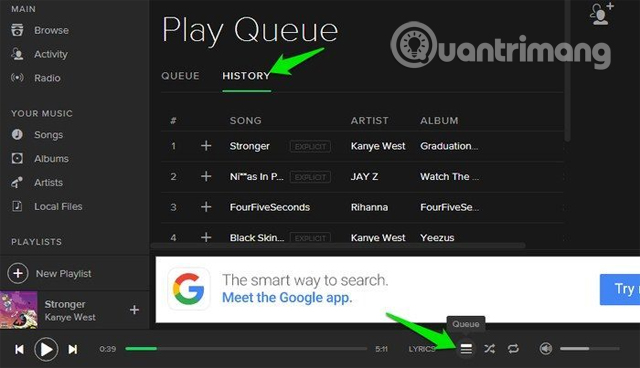The width and height of the screenshot is (640, 368).
Task: Click the Play button
Action: (x=46, y=349)
